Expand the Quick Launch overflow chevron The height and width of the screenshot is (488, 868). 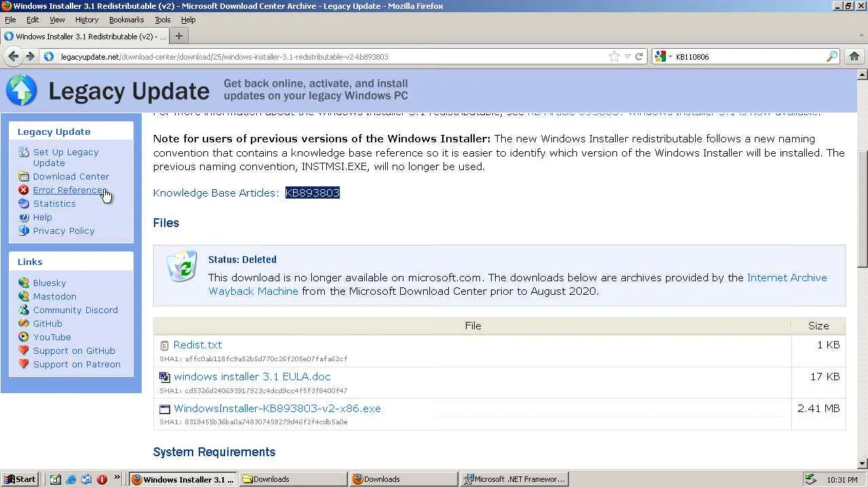click(x=117, y=478)
